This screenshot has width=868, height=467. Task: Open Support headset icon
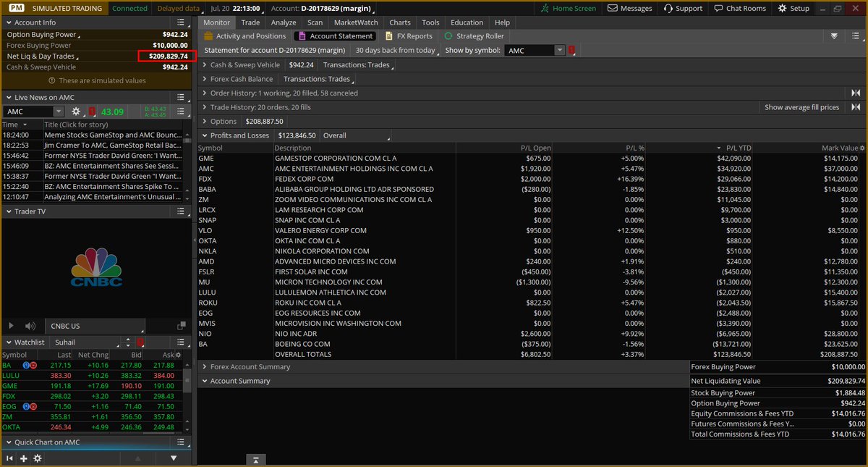[667, 9]
